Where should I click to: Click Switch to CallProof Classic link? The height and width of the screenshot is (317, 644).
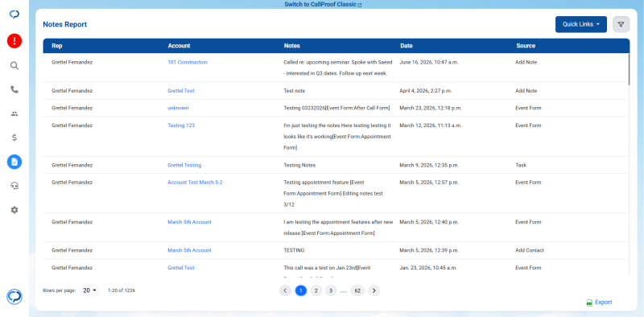coord(323,5)
